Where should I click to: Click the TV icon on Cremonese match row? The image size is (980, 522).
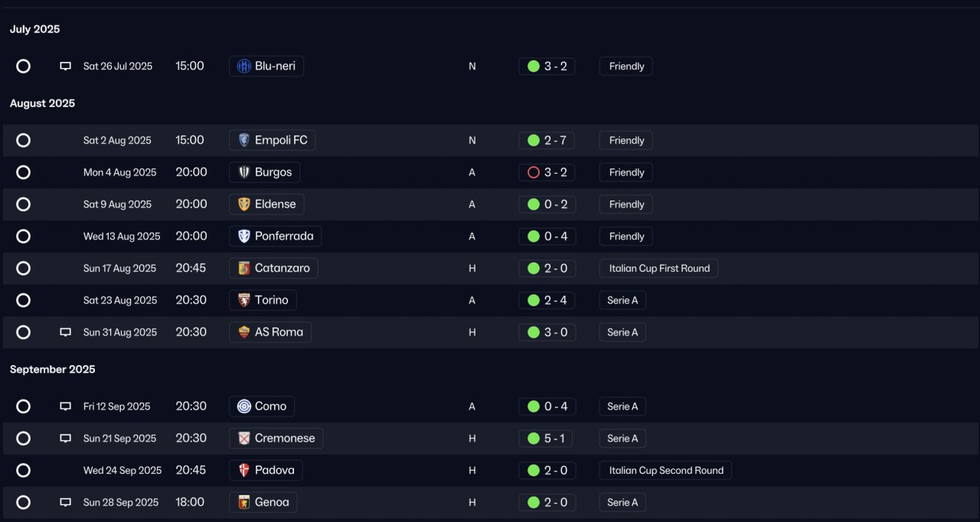[x=66, y=439]
